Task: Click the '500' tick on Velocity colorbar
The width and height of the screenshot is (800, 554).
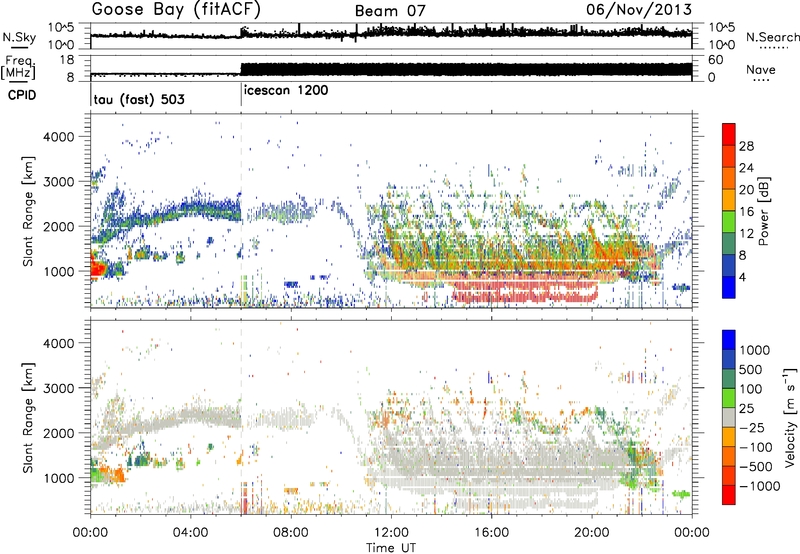Action: 751,369
